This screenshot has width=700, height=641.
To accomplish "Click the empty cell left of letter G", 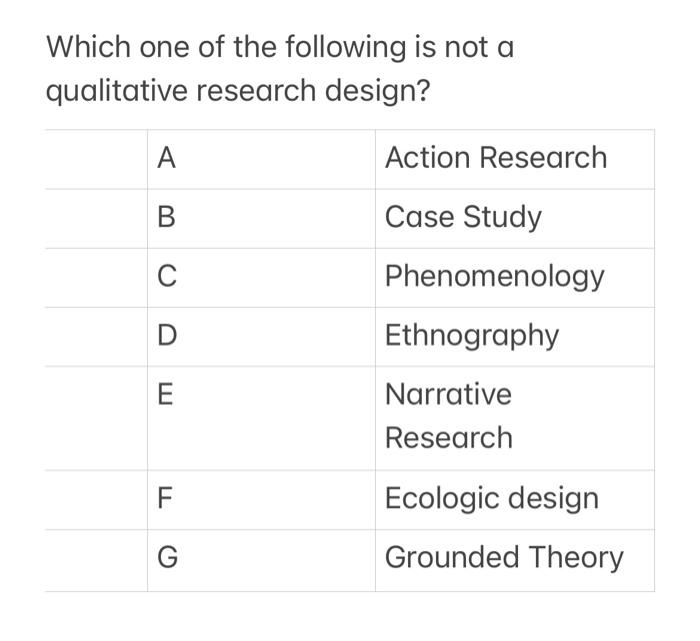I will click(96, 561).
